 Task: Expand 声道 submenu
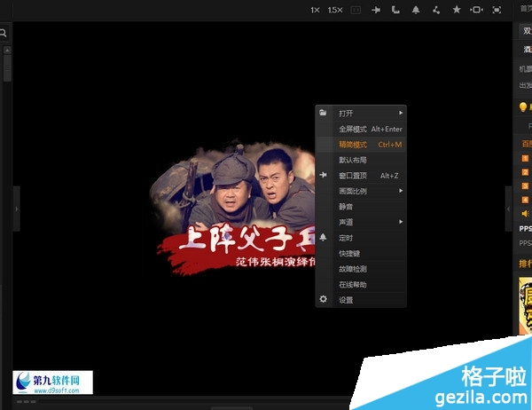(x=361, y=222)
